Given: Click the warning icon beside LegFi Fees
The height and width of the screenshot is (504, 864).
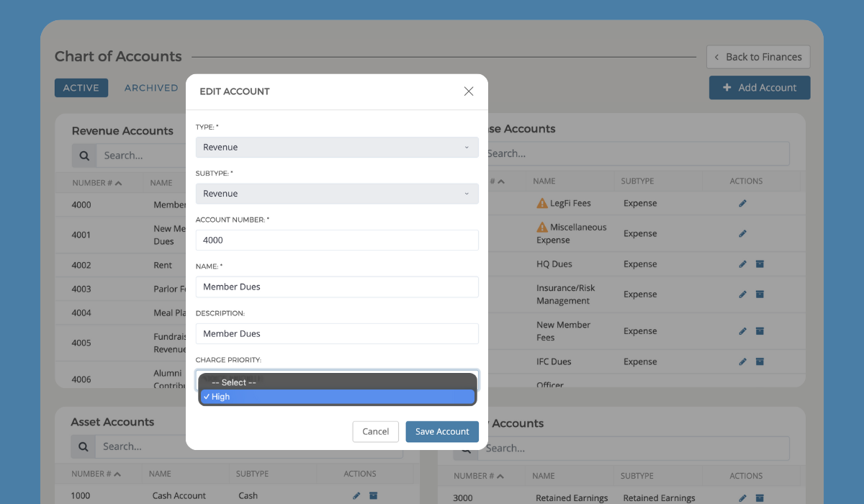Looking at the screenshot, I should coord(542,203).
